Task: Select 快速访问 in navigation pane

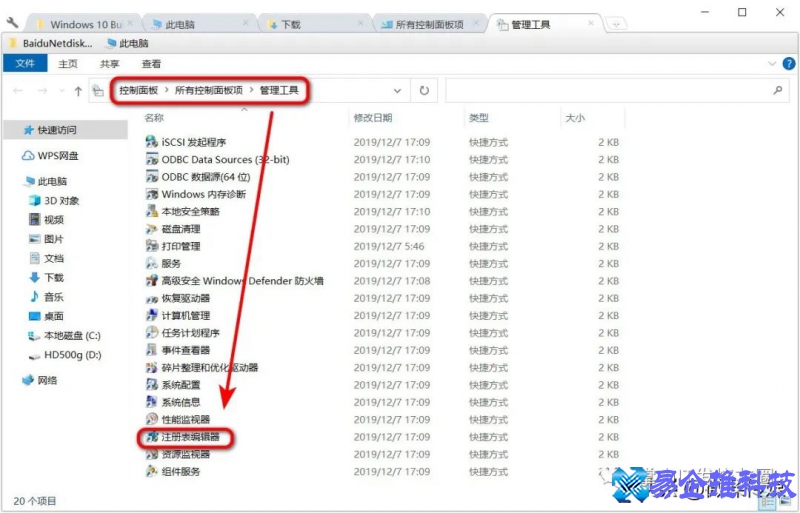Action: [66, 130]
